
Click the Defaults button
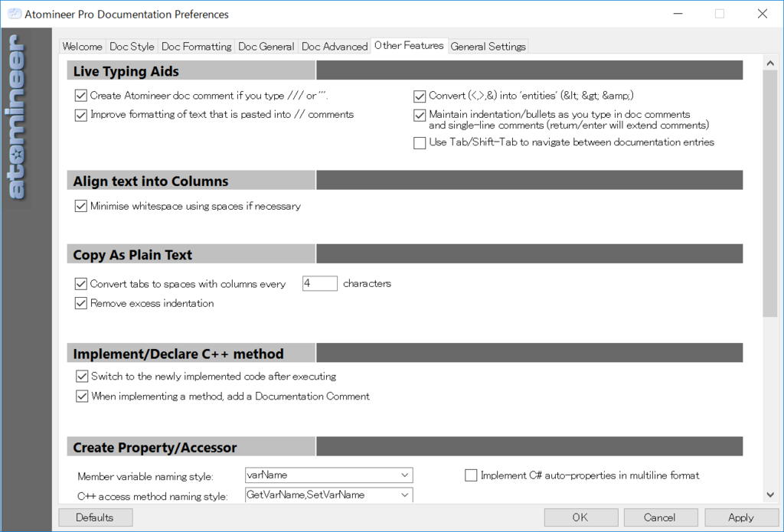coord(96,517)
